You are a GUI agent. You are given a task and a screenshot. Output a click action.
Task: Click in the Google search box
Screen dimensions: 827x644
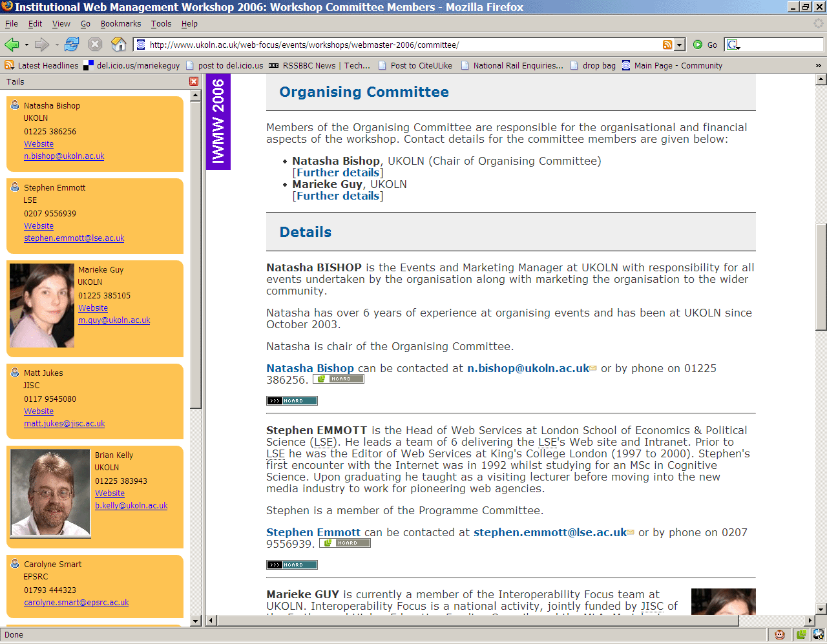click(782, 45)
